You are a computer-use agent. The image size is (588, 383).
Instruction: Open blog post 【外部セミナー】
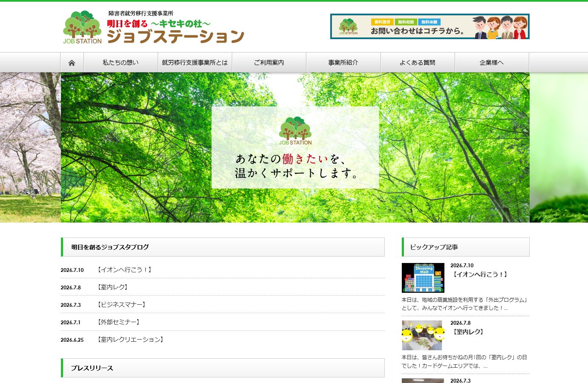(x=119, y=322)
